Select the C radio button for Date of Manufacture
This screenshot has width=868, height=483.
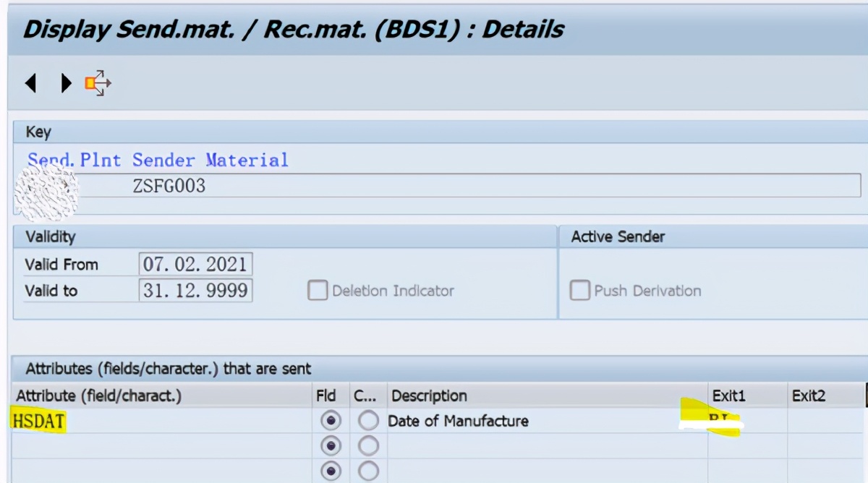[x=368, y=420]
